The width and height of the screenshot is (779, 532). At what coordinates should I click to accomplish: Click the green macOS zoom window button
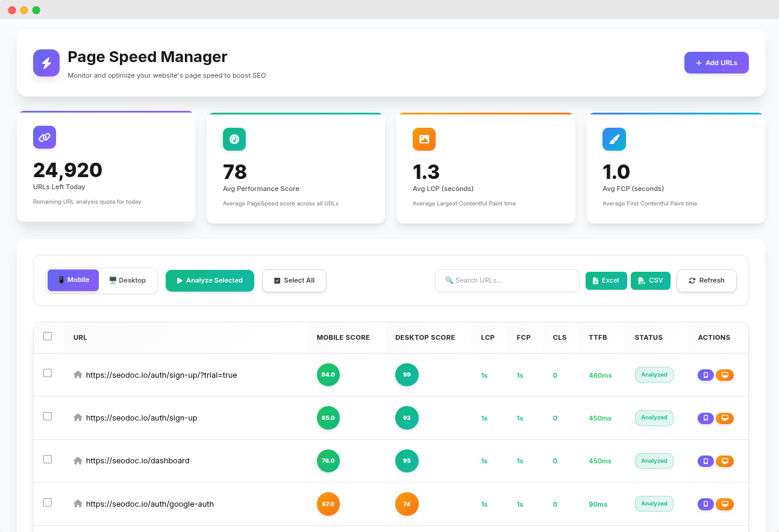pyautogui.click(x=36, y=10)
